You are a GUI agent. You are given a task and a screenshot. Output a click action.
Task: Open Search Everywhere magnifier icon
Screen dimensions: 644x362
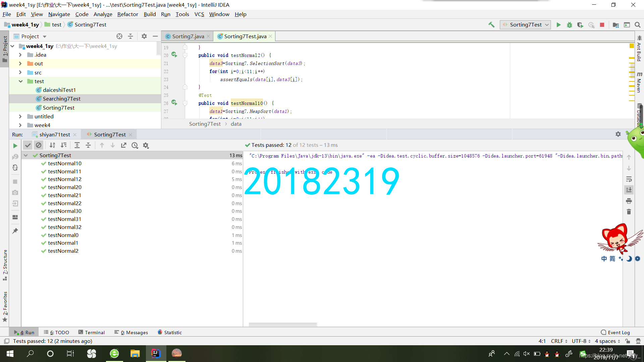click(637, 25)
